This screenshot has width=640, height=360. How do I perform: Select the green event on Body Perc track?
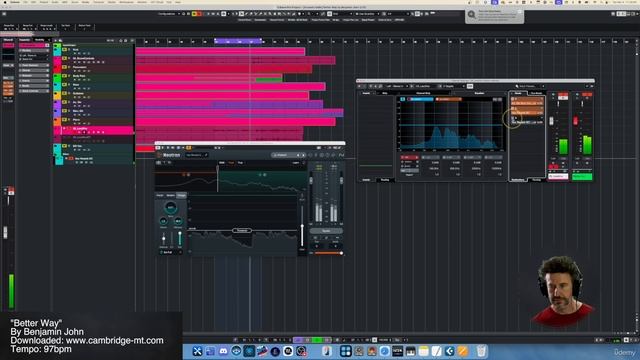point(269,80)
